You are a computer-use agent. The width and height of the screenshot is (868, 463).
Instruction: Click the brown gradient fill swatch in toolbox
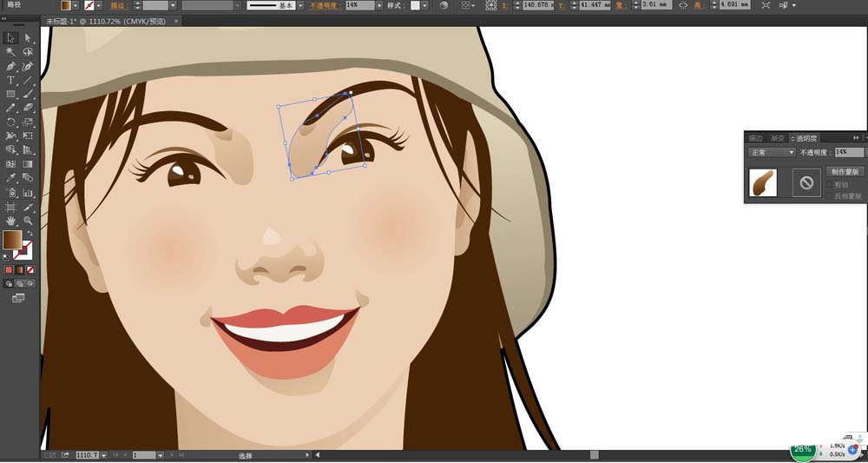pyautogui.click(x=12, y=241)
